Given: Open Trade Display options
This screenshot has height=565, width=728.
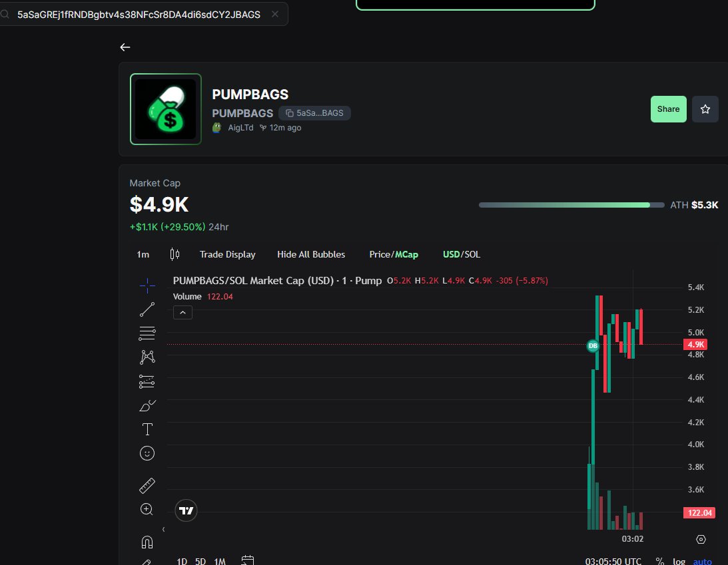Looking at the screenshot, I should (x=228, y=254).
